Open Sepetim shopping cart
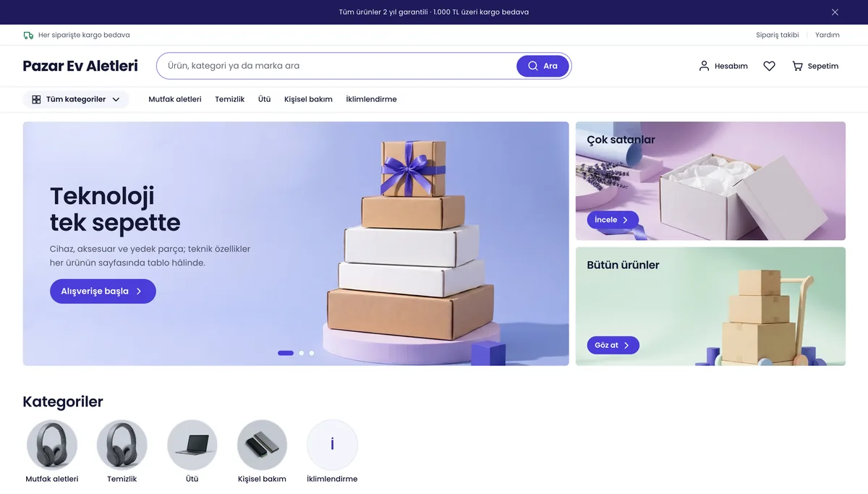 815,66
